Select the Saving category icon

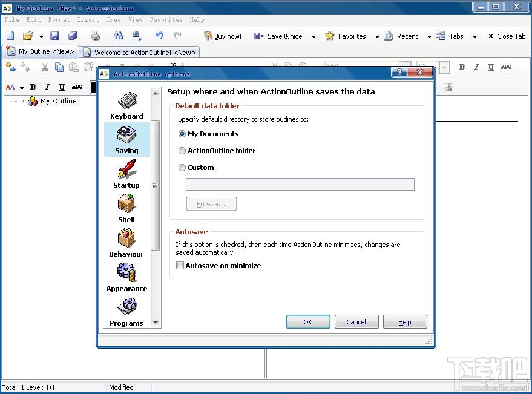point(126,138)
